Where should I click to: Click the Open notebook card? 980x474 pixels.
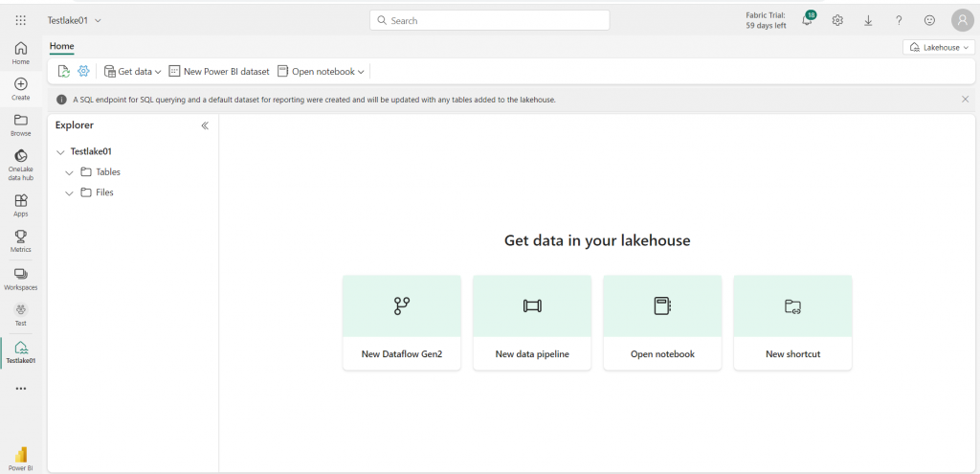coord(662,323)
